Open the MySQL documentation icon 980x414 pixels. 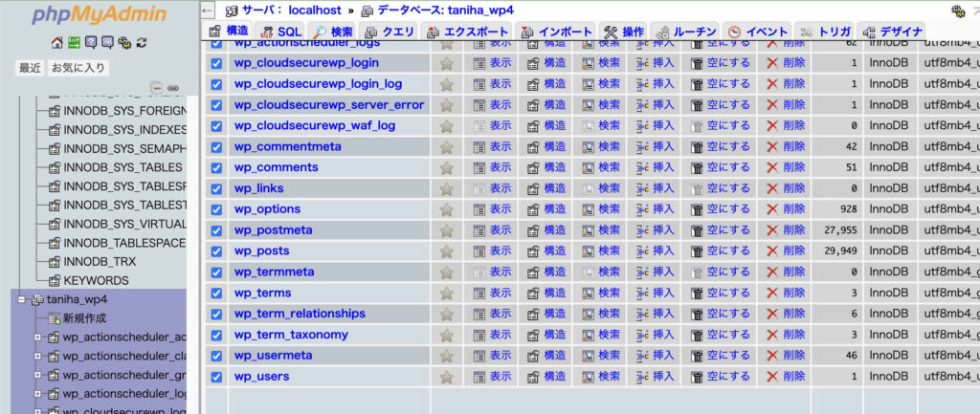click(x=107, y=42)
